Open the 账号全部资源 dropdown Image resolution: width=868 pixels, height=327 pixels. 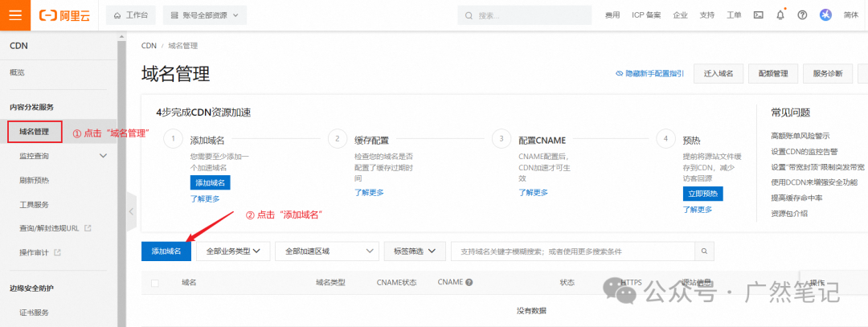tap(205, 15)
